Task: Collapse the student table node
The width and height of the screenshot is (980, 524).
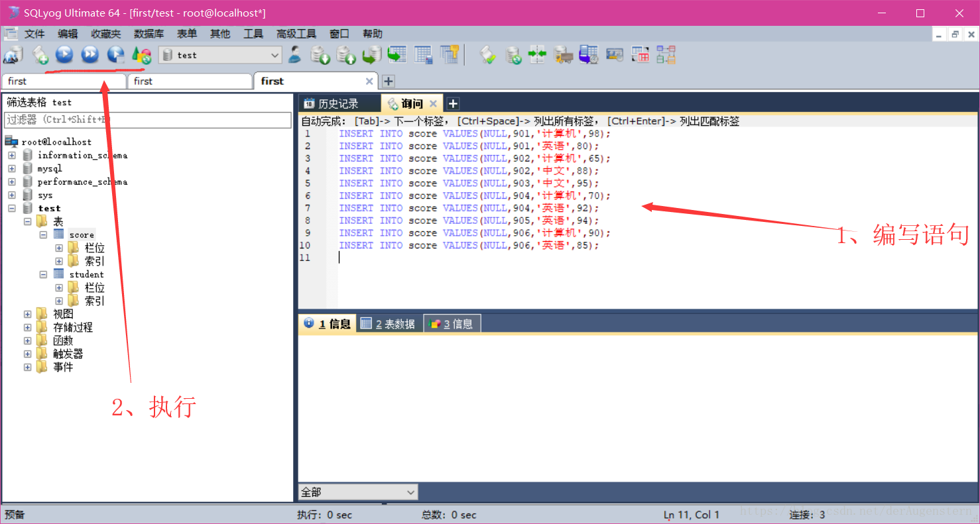Action: pos(43,274)
